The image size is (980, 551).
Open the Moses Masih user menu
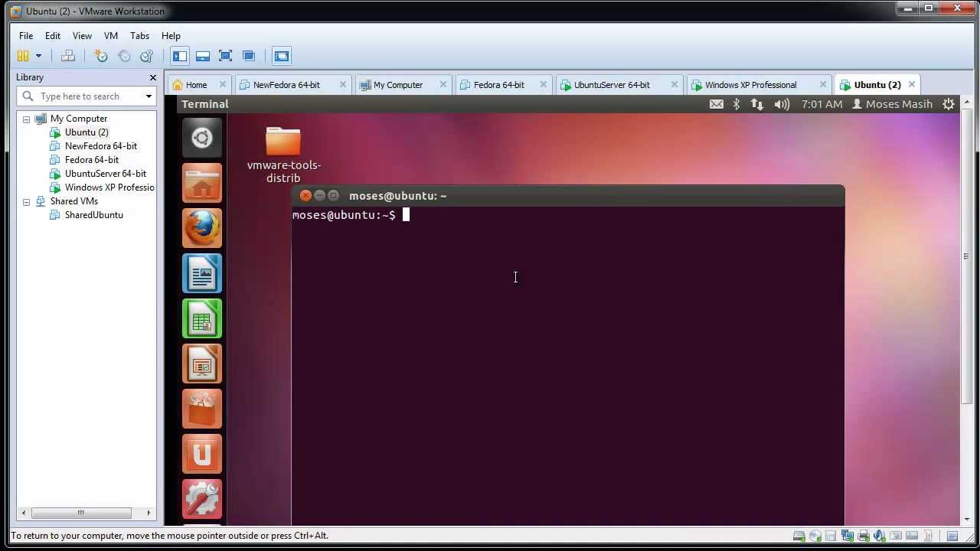[x=892, y=104]
